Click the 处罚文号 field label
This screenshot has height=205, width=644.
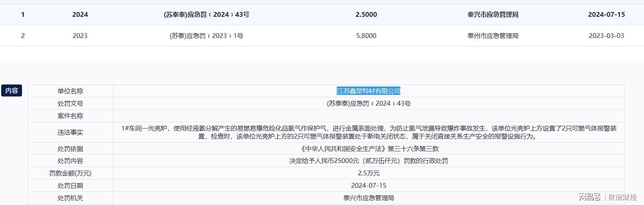[x=70, y=103]
